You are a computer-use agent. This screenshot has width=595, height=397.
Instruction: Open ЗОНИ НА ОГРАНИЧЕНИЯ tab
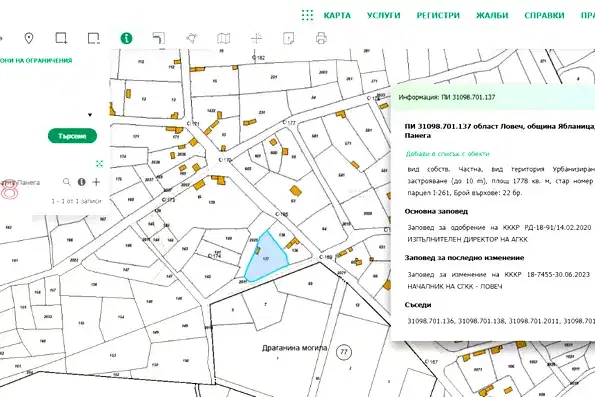[36, 60]
